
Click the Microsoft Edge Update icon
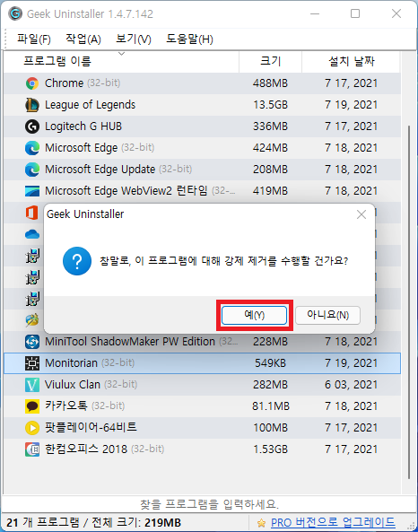[32, 170]
